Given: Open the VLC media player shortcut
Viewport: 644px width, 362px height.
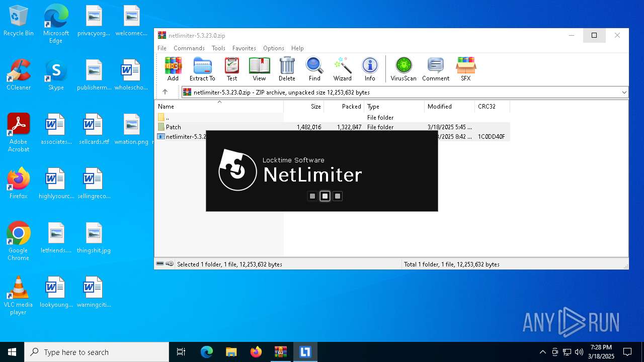Looking at the screenshot, I should [x=19, y=296].
